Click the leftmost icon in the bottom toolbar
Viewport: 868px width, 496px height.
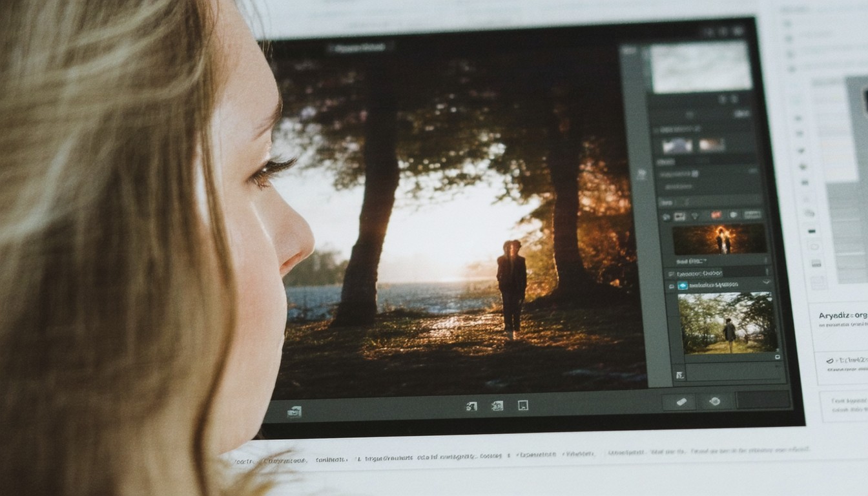pos(294,411)
